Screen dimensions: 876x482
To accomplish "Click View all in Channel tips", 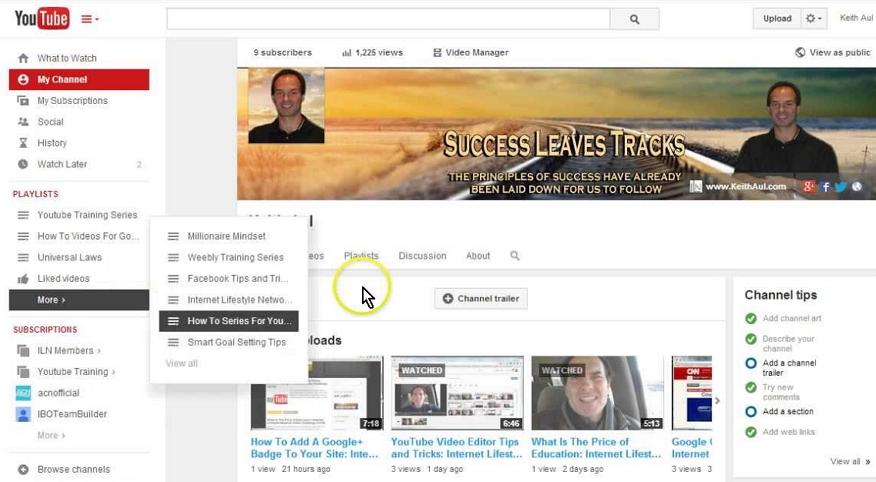I will click(x=850, y=462).
